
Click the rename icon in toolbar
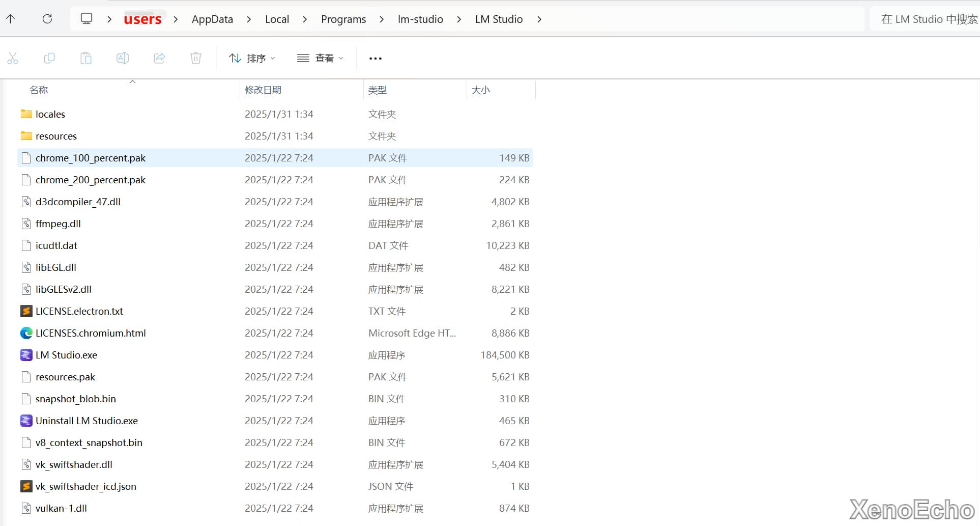pyautogui.click(x=123, y=58)
